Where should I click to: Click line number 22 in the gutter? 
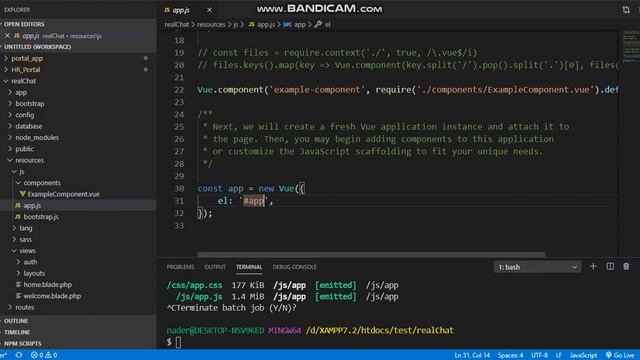[179, 90]
